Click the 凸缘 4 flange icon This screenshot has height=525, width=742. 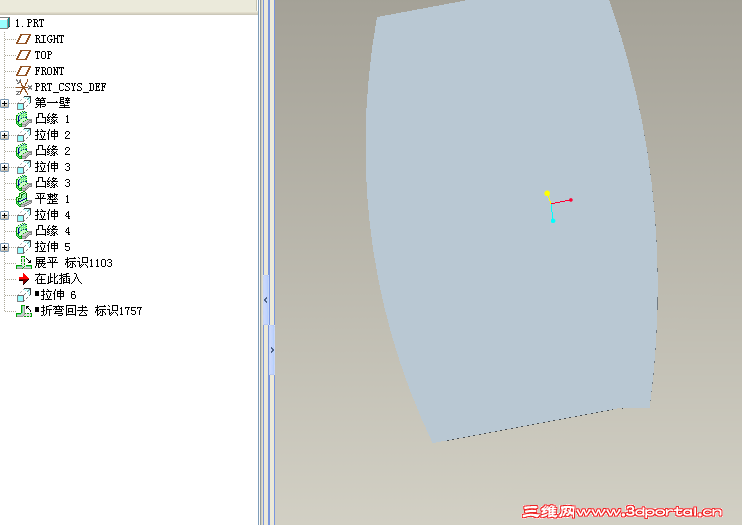pos(24,231)
